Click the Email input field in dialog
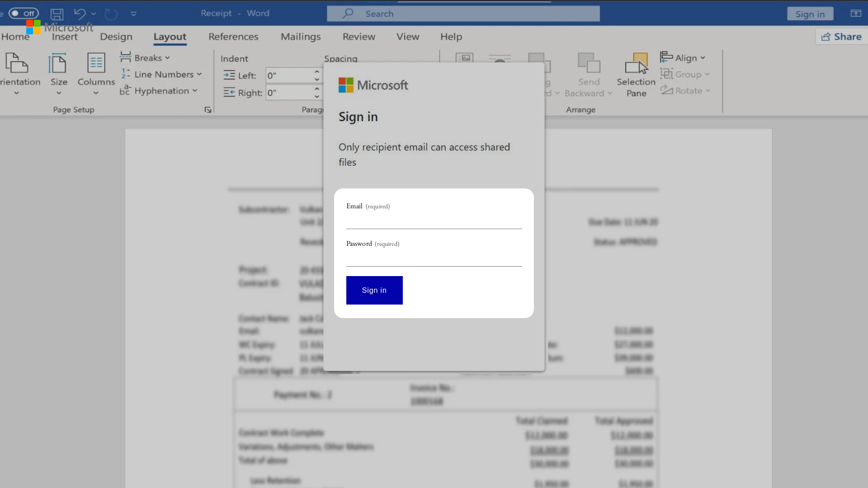 point(434,221)
